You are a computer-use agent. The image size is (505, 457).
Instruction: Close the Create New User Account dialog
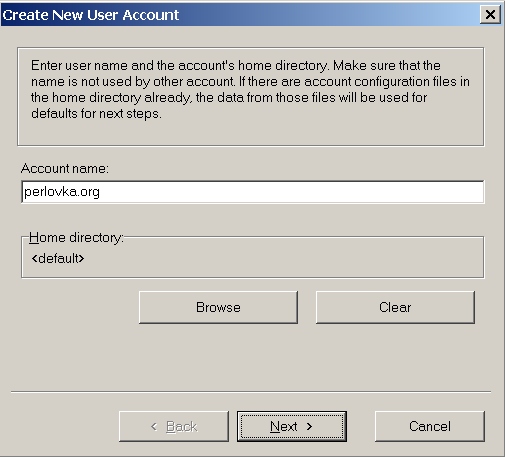490,15
